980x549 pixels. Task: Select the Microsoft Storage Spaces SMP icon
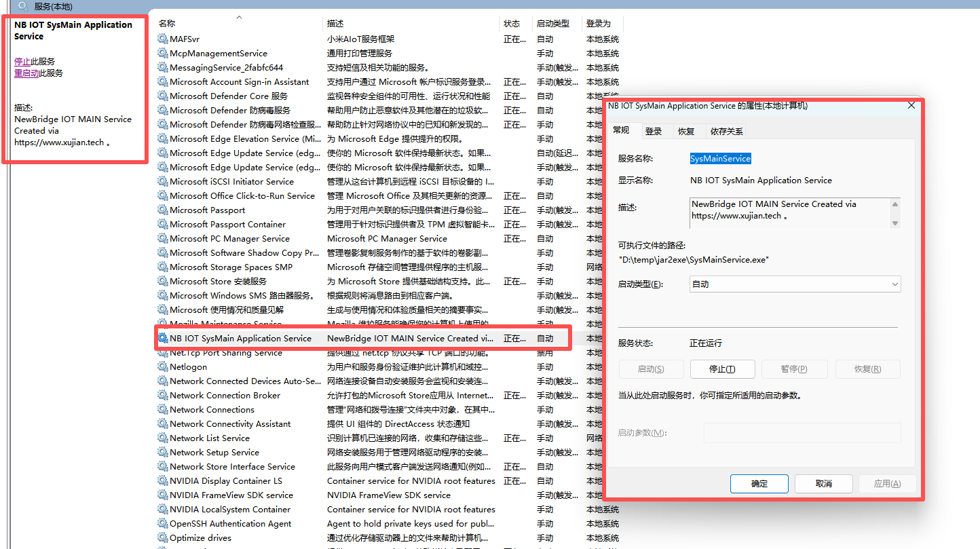pos(163,267)
